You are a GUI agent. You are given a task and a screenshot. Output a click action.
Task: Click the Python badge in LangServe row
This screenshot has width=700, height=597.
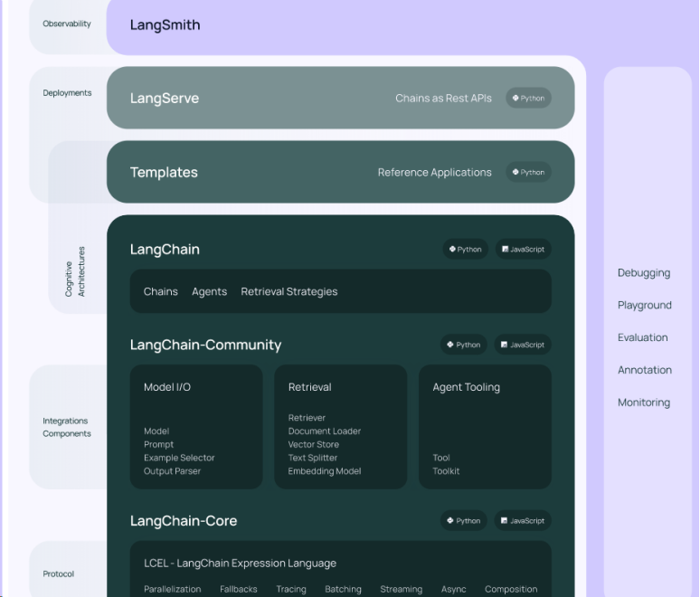[x=528, y=98]
